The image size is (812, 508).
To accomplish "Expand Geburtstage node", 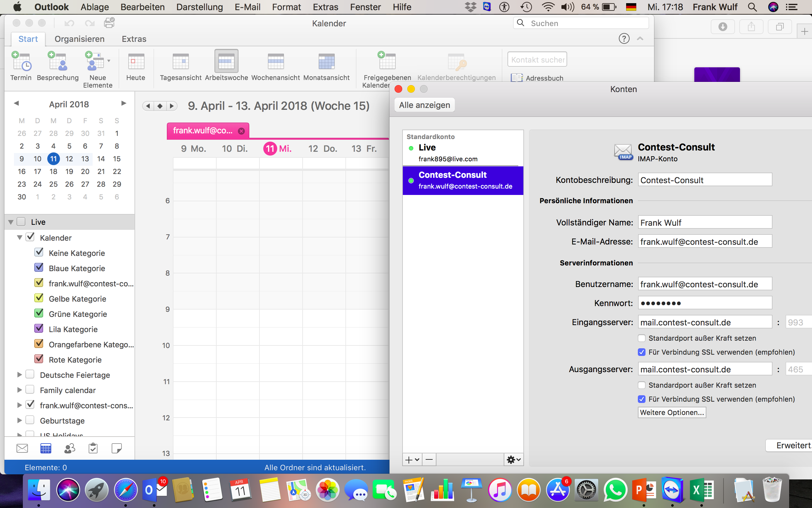I will point(19,420).
